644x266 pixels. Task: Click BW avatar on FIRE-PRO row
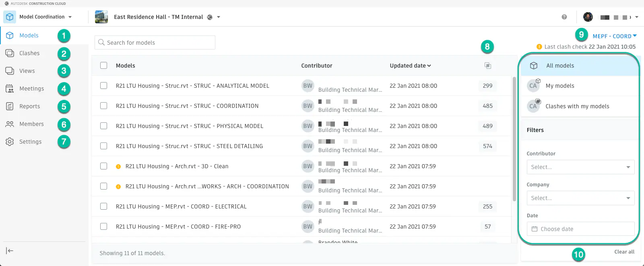tap(308, 227)
